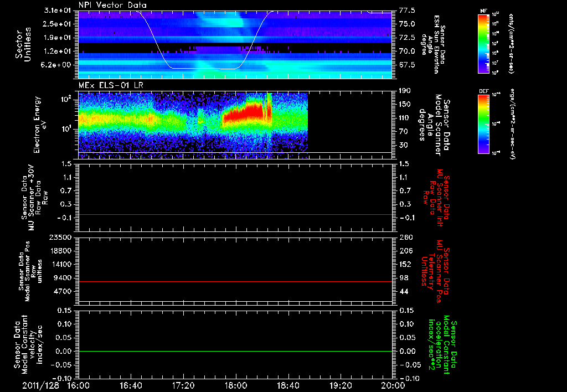
Task: Click the 30 scanner angle tick
Action: tap(403, 146)
